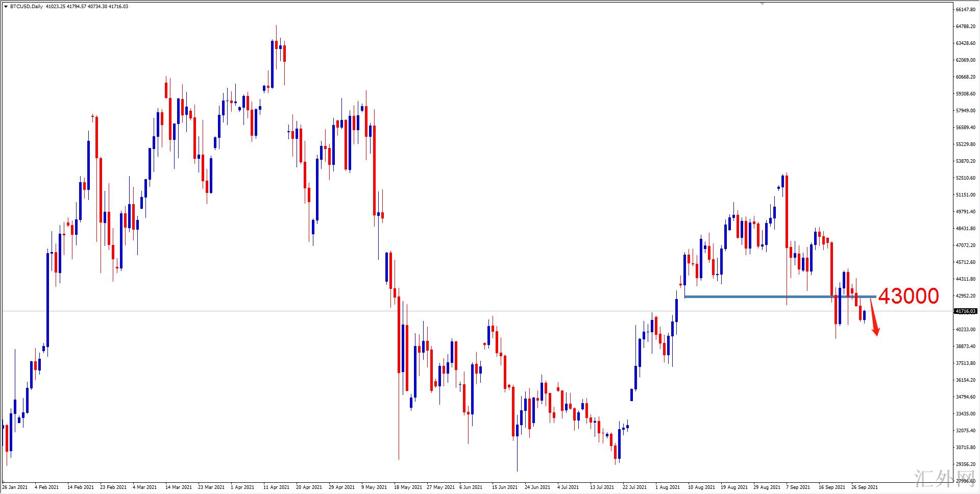980x494 pixels.
Task: Click the 29356.20 price axis label
Action: tap(966, 464)
